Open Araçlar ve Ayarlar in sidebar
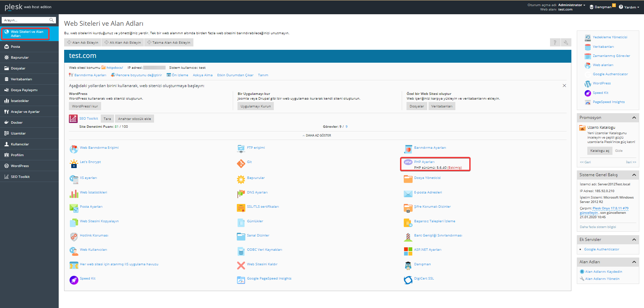 [29, 112]
